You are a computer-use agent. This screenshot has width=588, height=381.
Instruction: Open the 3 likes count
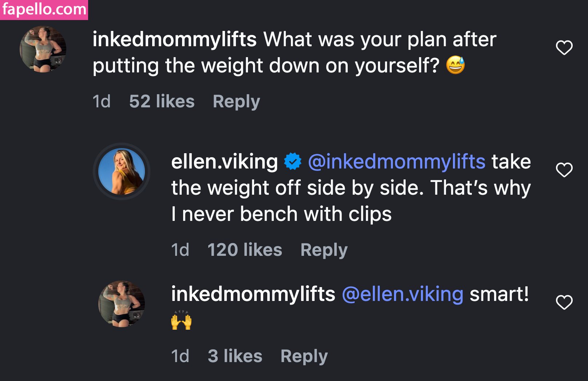(x=235, y=356)
